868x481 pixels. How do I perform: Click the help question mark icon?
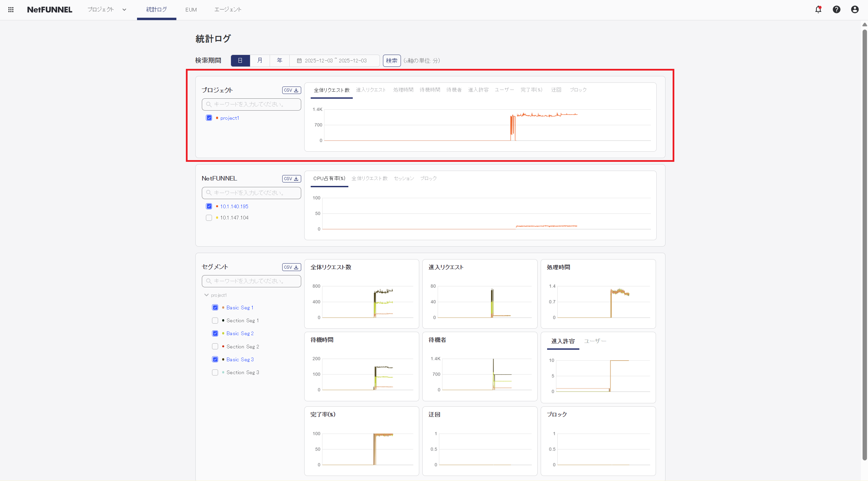click(836, 9)
